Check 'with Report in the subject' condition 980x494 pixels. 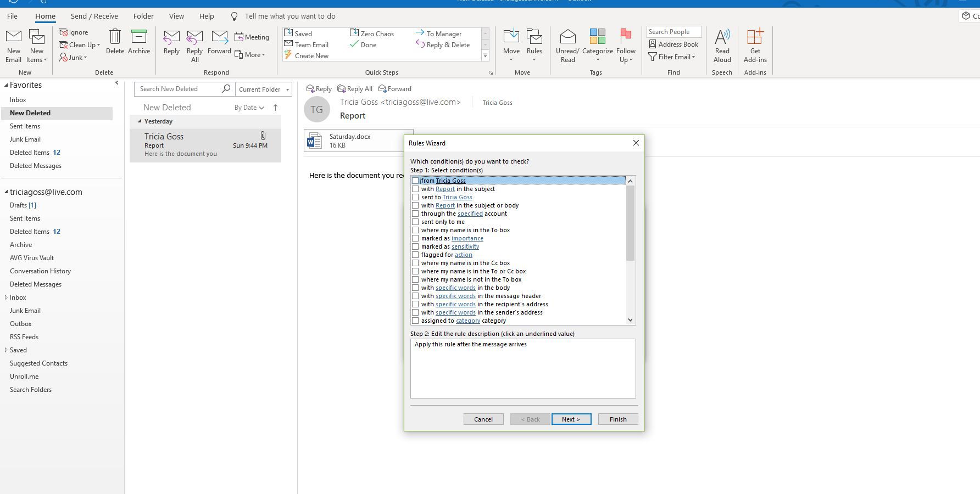coord(415,189)
